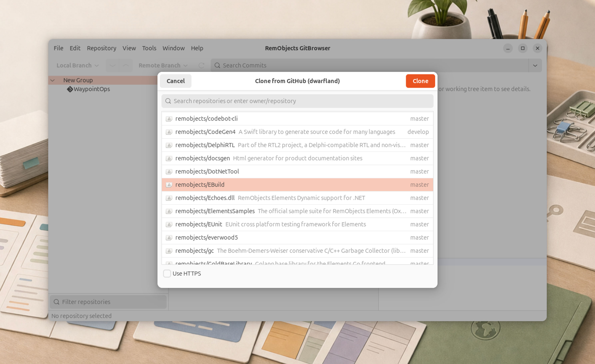The image size is (595, 364).
Task: Enable the Use HTTPS checkbox
Action: tap(167, 273)
